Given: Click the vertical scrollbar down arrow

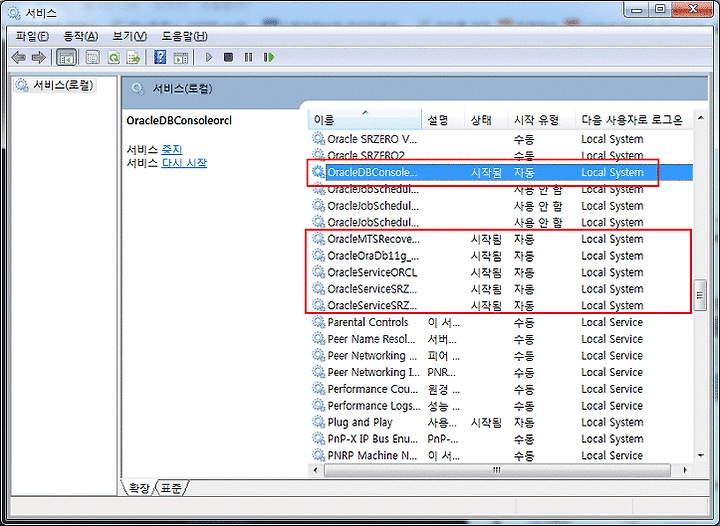Looking at the screenshot, I should (701, 455).
